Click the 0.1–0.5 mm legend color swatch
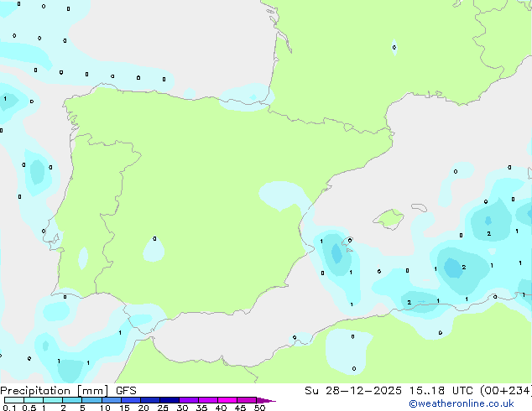Screen dimensions: 532x411 [x=14, y=400]
